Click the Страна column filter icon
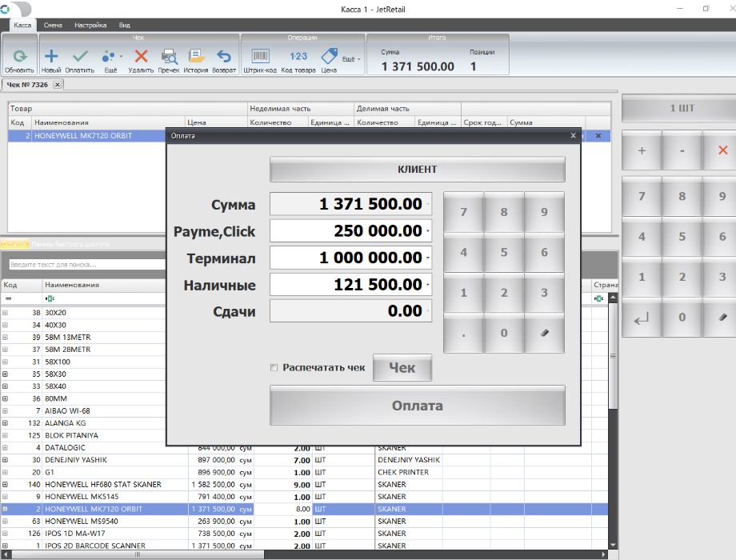Screen dimensions: 736x560 pyautogui.click(x=598, y=298)
